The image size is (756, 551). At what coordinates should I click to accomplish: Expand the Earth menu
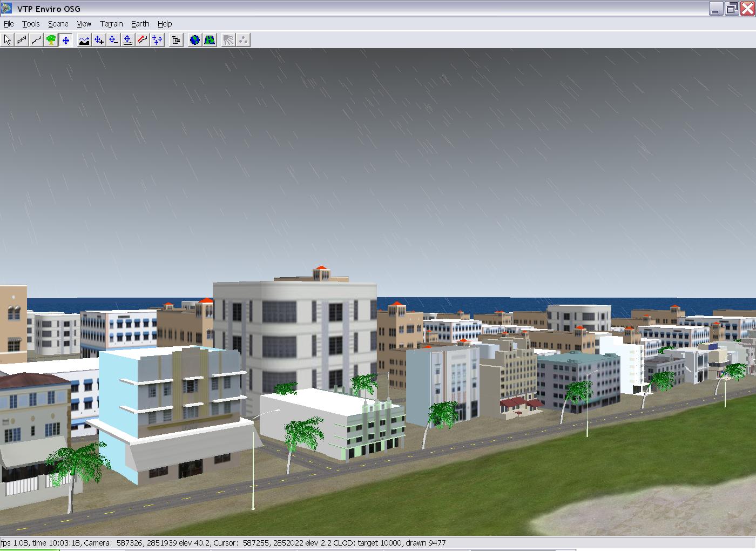click(x=140, y=24)
